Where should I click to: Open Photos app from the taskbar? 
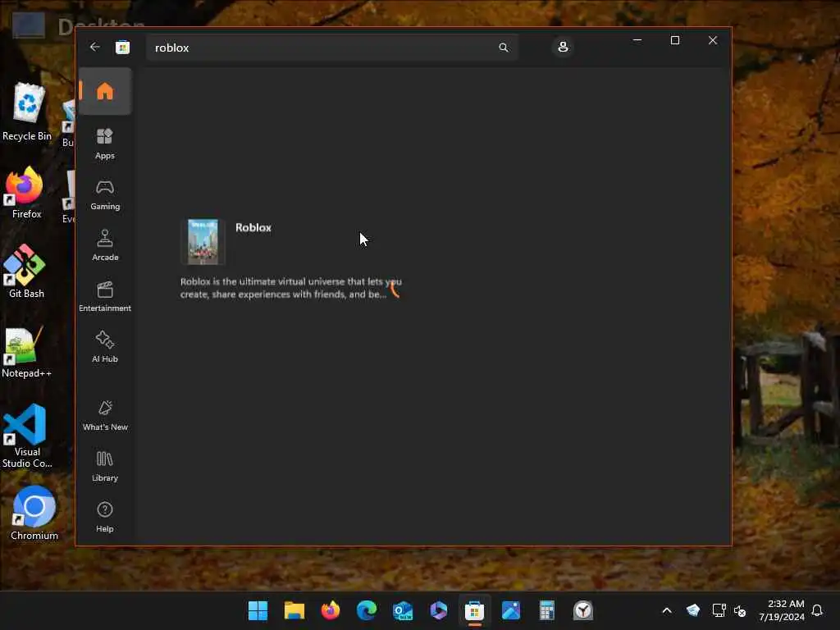[510, 610]
